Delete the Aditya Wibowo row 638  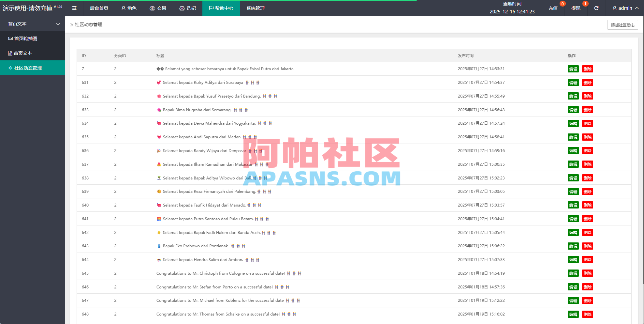click(588, 178)
